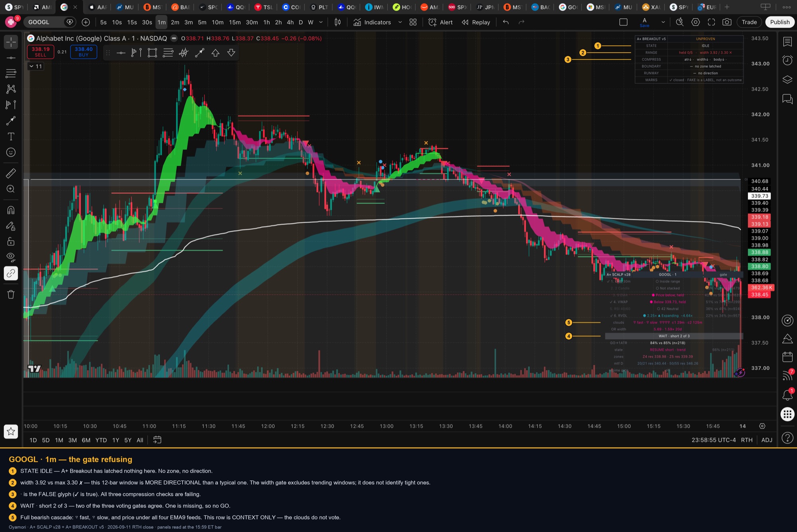The image size is (797, 532).
Task: Toggle RTH regular trading hours session
Action: tap(747, 440)
